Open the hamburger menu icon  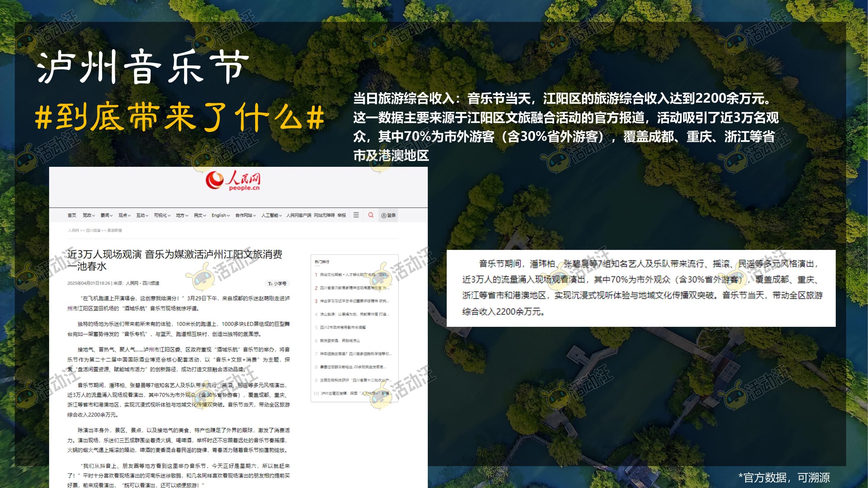[x=356, y=215]
